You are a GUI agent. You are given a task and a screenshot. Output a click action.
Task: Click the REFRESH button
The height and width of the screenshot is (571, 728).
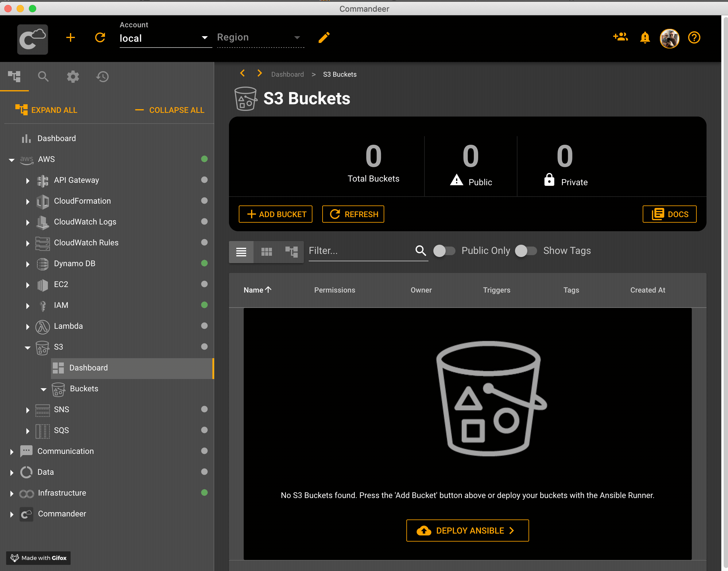(353, 214)
